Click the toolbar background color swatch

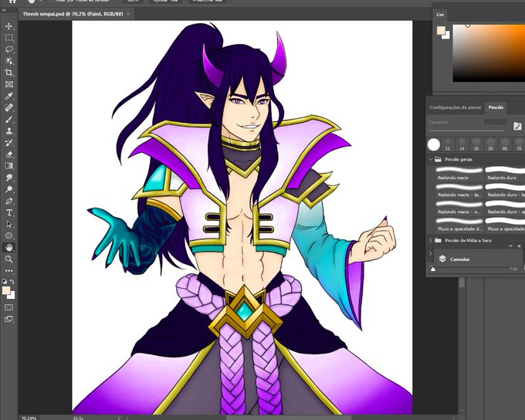point(12,296)
